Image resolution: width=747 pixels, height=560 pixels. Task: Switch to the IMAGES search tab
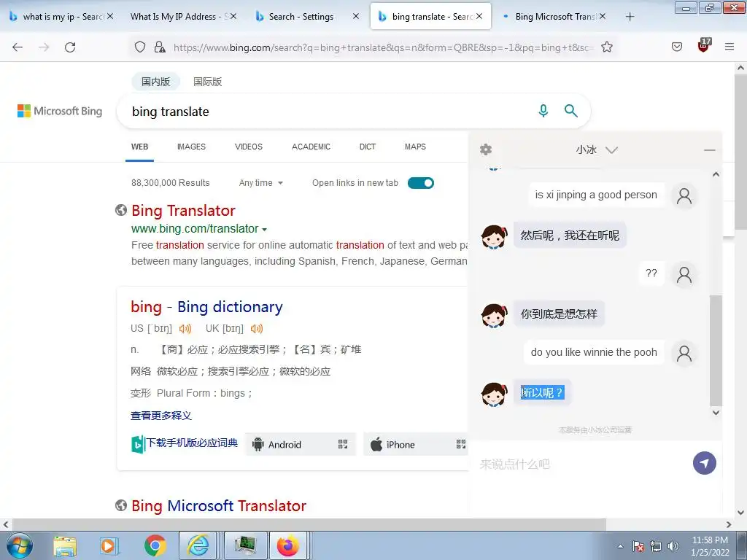pos(191,147)
